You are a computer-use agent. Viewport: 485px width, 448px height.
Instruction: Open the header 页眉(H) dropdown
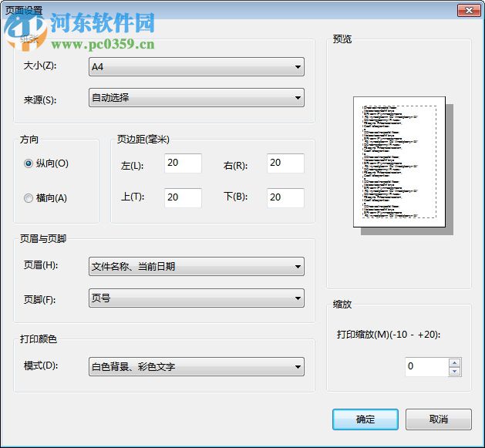coord(197,266)
